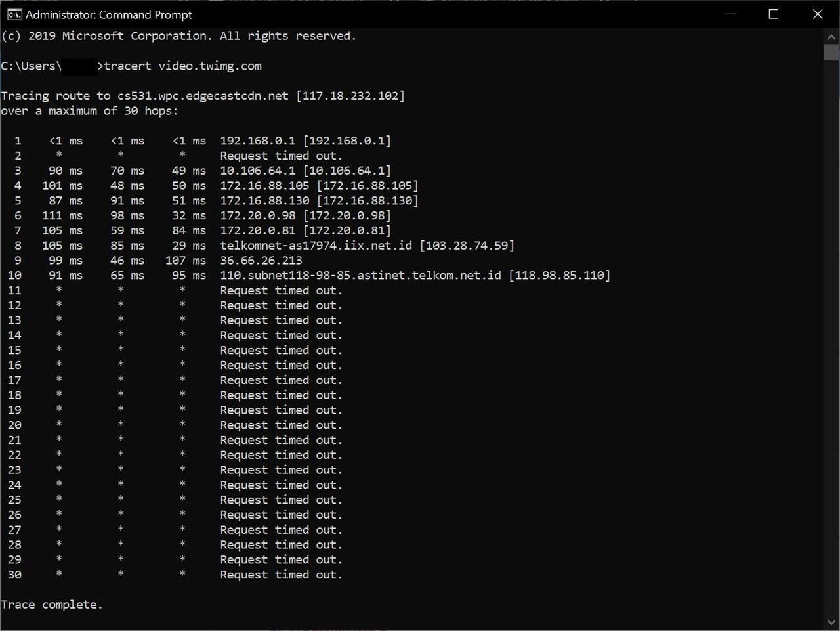Click 'Request timed out.' on hop 30
This screenshot has width=840, height=631.
click(281, 575)
